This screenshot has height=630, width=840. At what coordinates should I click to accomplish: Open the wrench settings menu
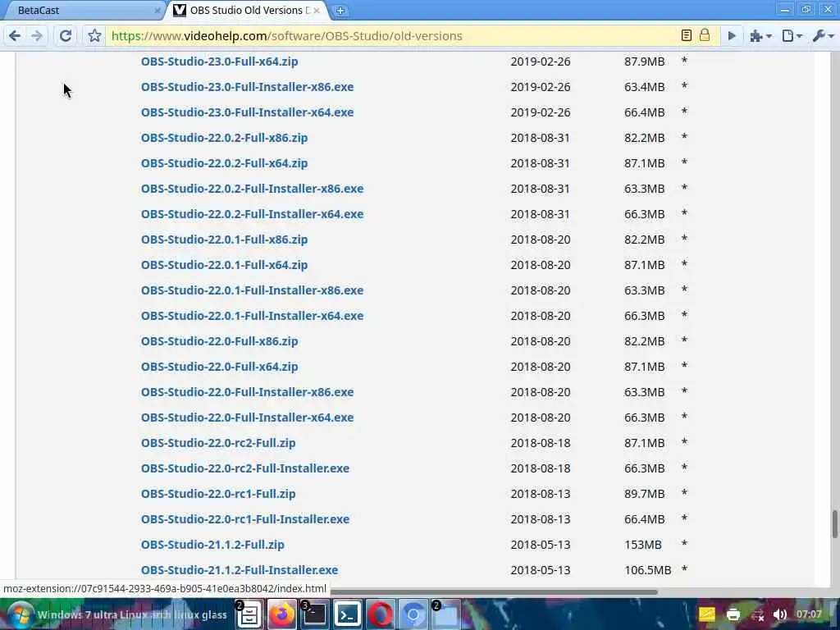pyautogui.click(x=822, y=36)
